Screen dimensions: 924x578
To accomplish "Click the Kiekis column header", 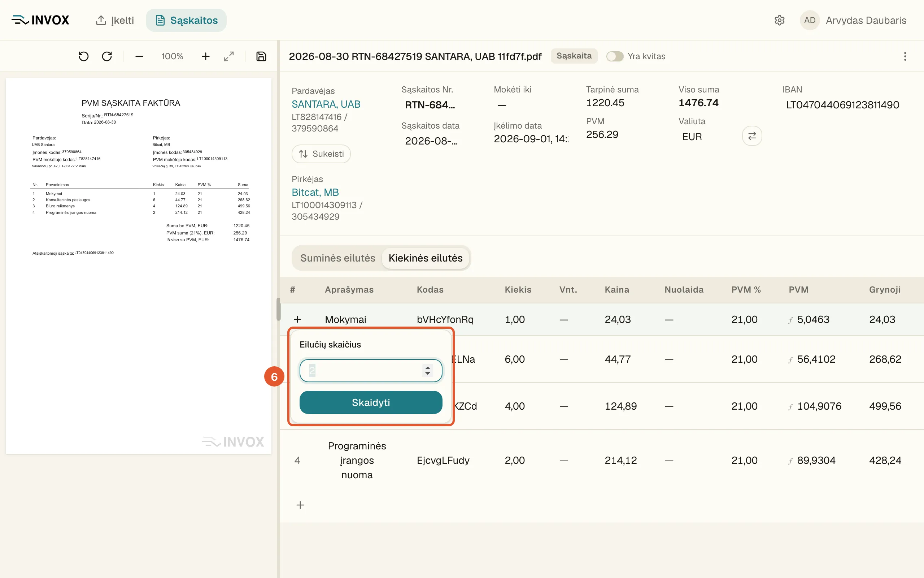I will (518, 290).
